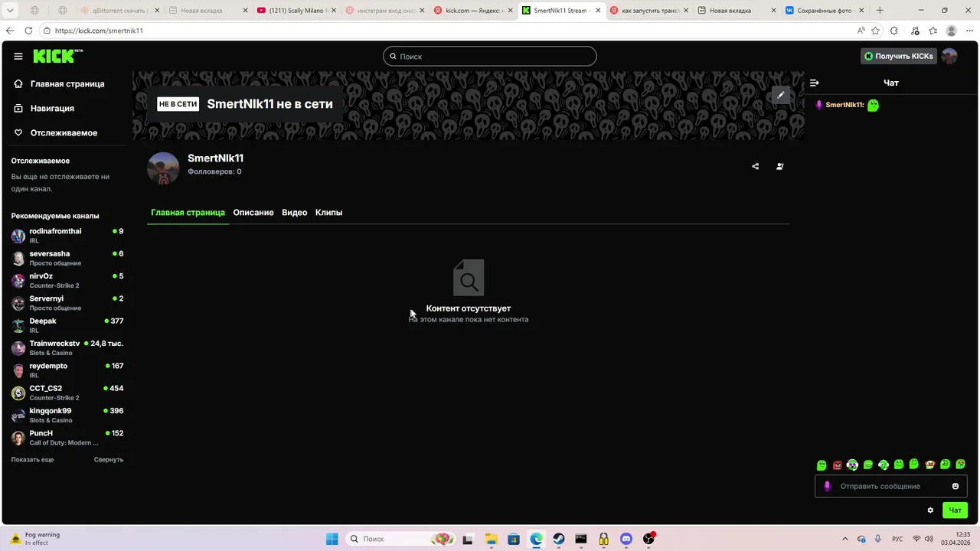Open Trainwreckstv channel

tap(67, 348)
